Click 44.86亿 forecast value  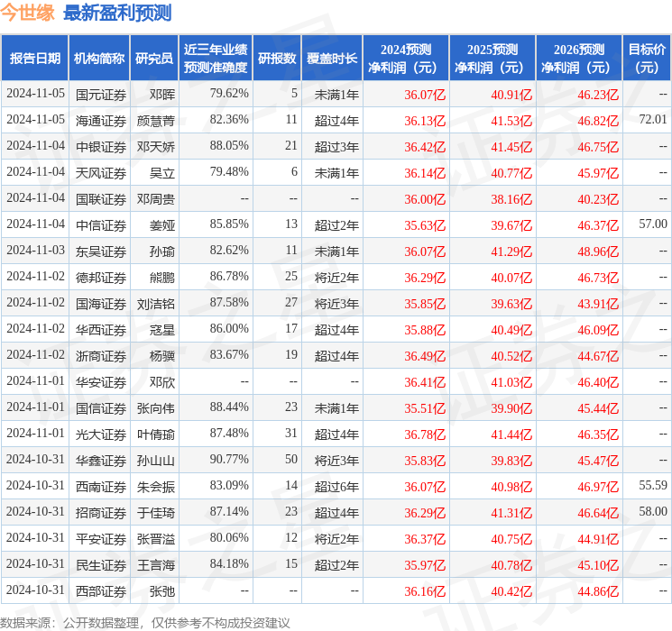598,591
